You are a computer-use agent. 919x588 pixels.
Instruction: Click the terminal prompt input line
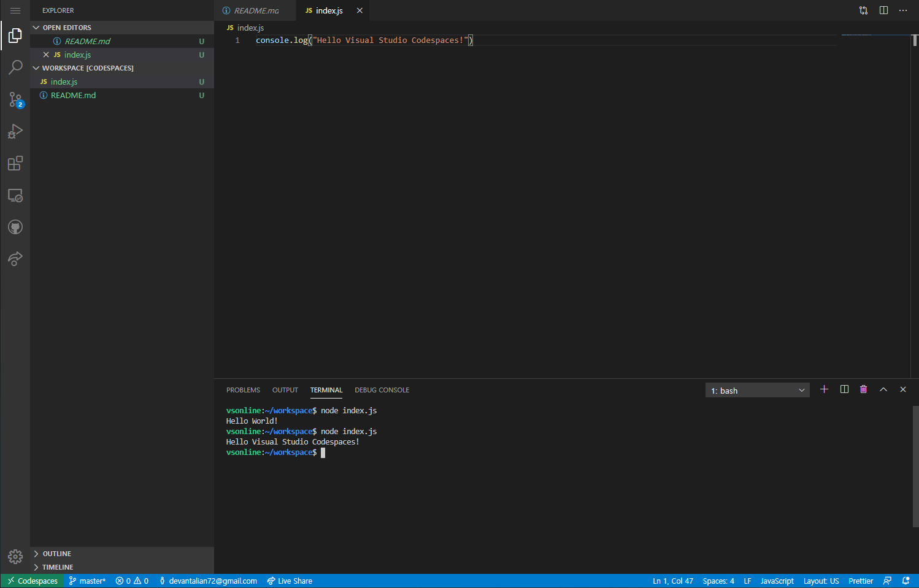tap(275, 452)
